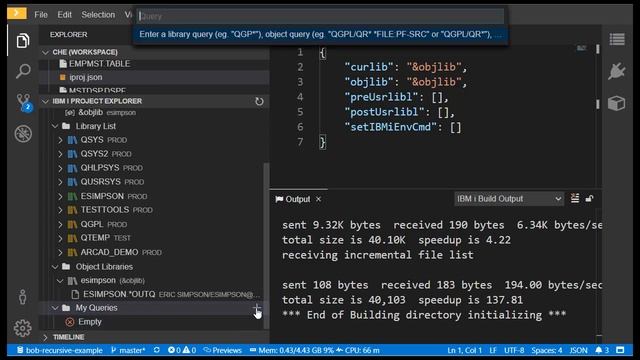
Task: Collapse the esimpson (&objlib) library
Action: 60,281
